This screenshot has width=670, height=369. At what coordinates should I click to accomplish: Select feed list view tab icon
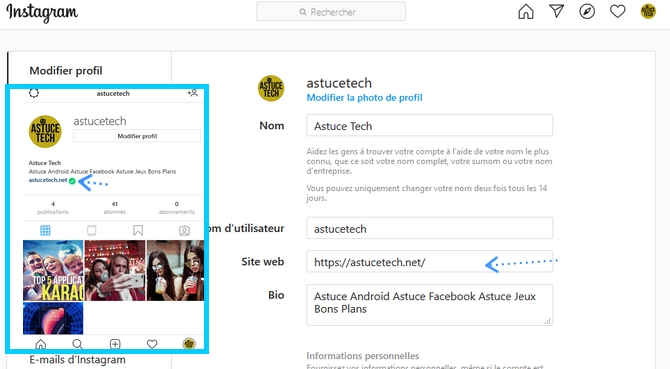tap(91, 231)
